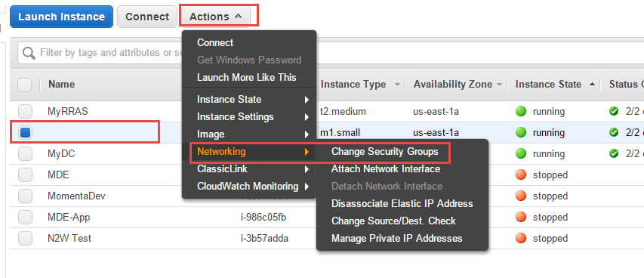
Task: Click the MyDC instance name
Action: [61, 154]
